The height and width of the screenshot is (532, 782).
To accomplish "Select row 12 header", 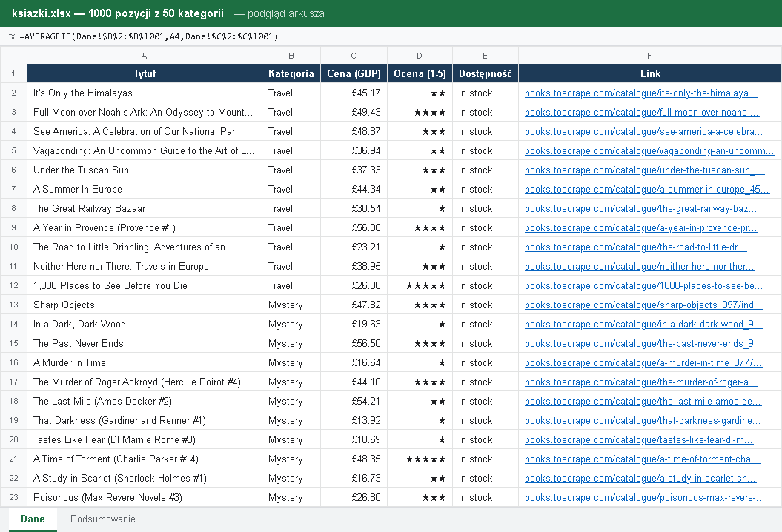I will 13,286.
